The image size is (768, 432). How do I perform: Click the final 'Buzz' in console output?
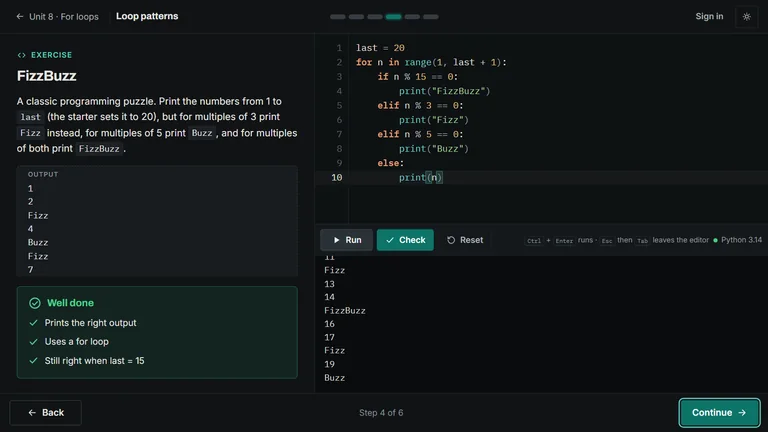335,378
